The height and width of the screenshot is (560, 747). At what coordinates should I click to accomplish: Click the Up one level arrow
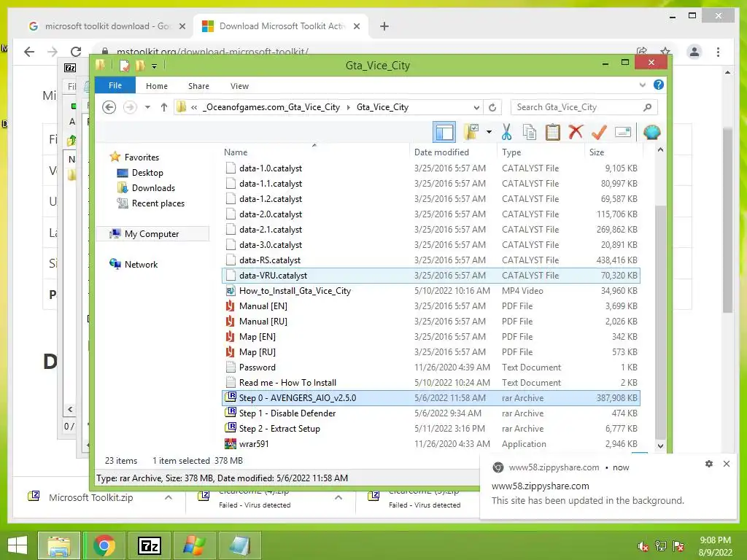pyautogui.click(x=164, y=107)
